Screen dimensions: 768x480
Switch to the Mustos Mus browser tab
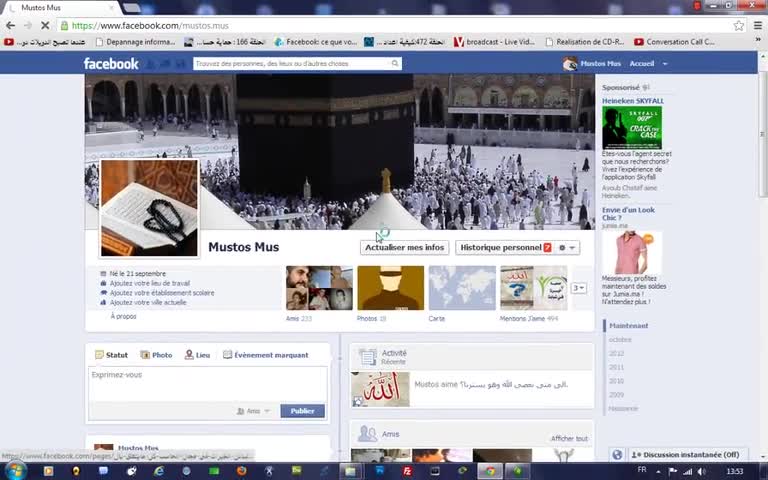(x=61, y=8)
